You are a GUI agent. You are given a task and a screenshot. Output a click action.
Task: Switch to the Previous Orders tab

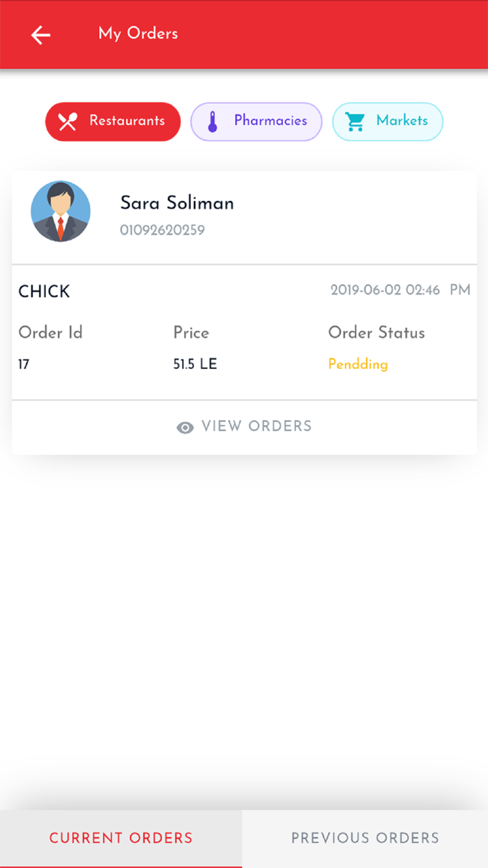(x=365, y=838)
